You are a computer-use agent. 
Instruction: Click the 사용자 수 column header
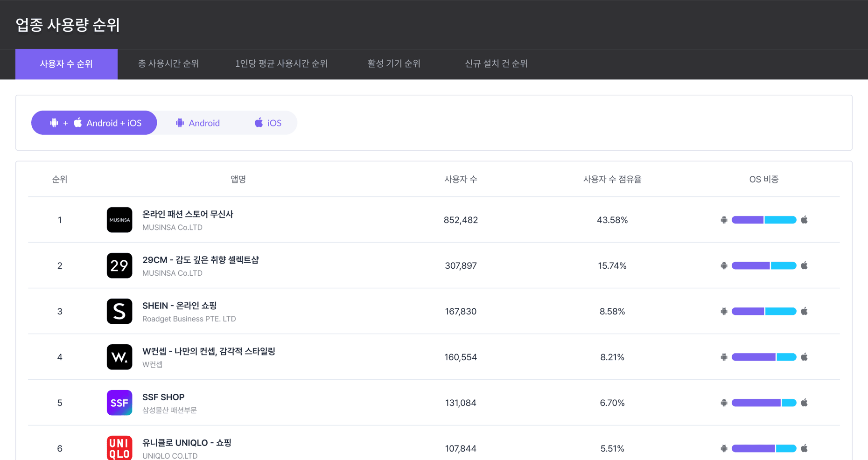pyautogui.click(x=461, y=179)
